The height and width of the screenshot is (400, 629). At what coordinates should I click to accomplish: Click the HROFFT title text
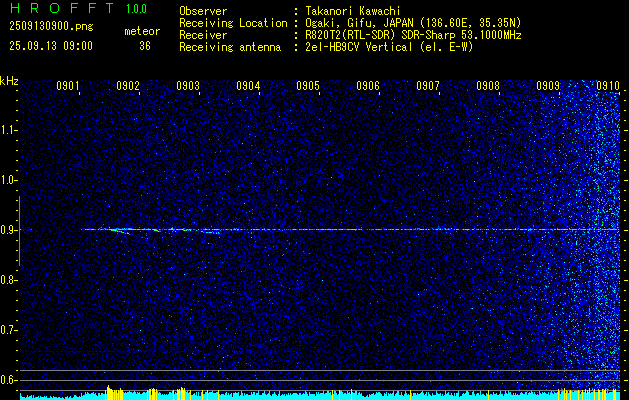tap(62, 8)
